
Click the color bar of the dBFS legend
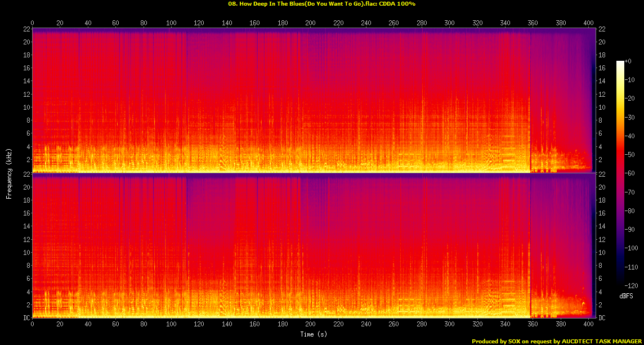620,174
